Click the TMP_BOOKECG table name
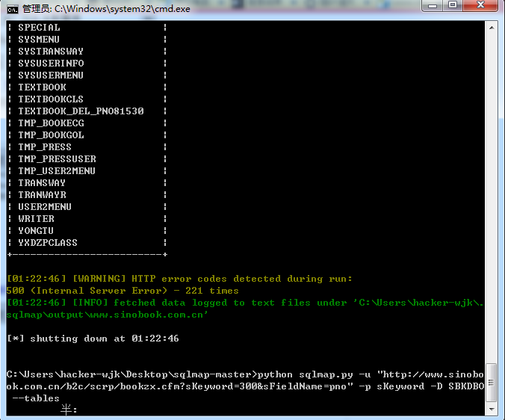The height and width of the screenshot is (420, 505). pyautogui.click(x=51, y=123)
